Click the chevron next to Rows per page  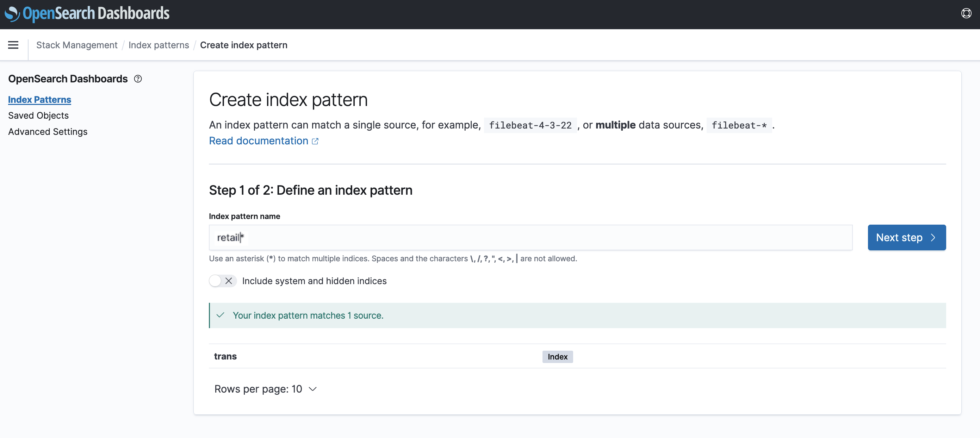coord(313,389)
